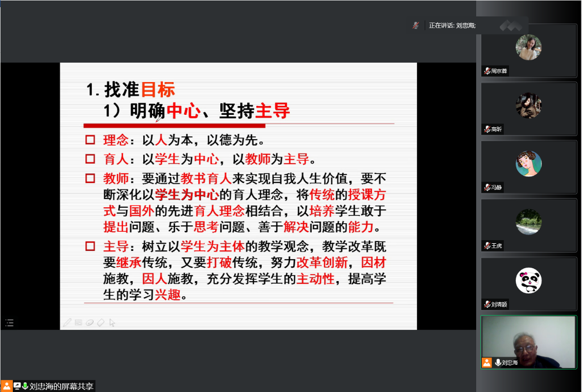This screenshot has width=582, height=392.
Task: Open the slide outline list icon
Action: [9, 323]
